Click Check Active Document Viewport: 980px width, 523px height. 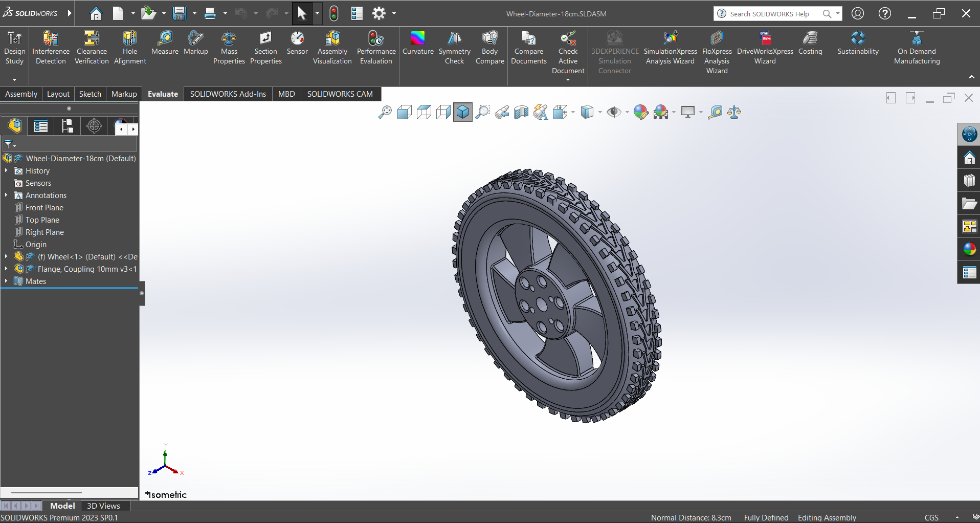pyautogui.click(x=568, y=52)
